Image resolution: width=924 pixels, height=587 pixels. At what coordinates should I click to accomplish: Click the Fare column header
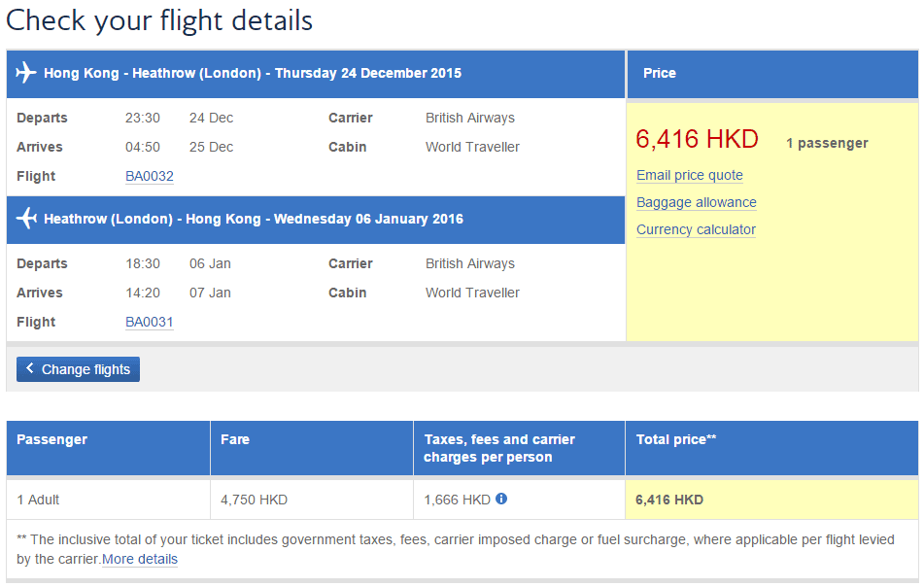[235, 439]
